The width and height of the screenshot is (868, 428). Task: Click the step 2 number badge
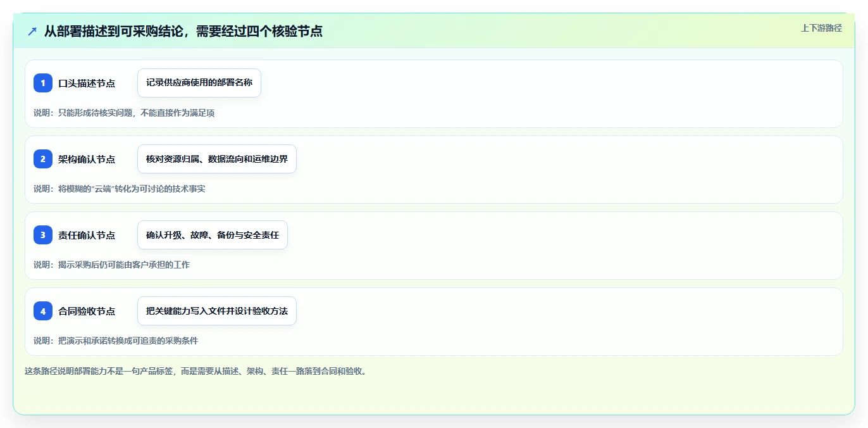click(x=43, y=159)
